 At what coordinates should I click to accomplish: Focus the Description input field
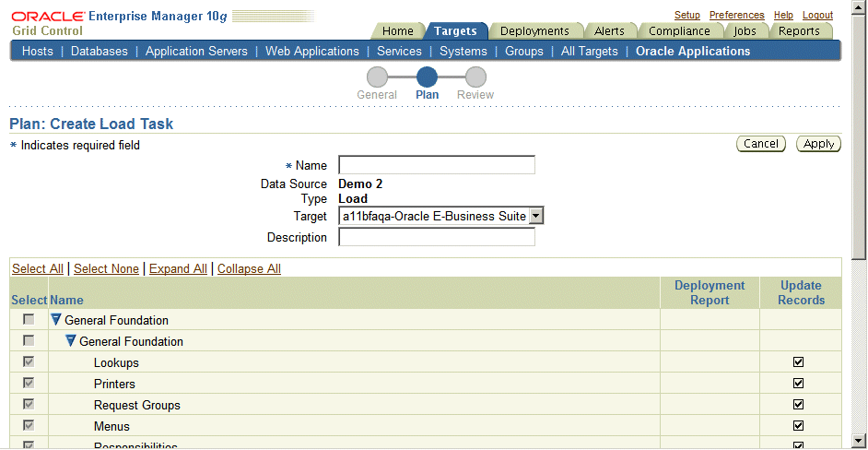pyautogui.click(x=437, y=237)
